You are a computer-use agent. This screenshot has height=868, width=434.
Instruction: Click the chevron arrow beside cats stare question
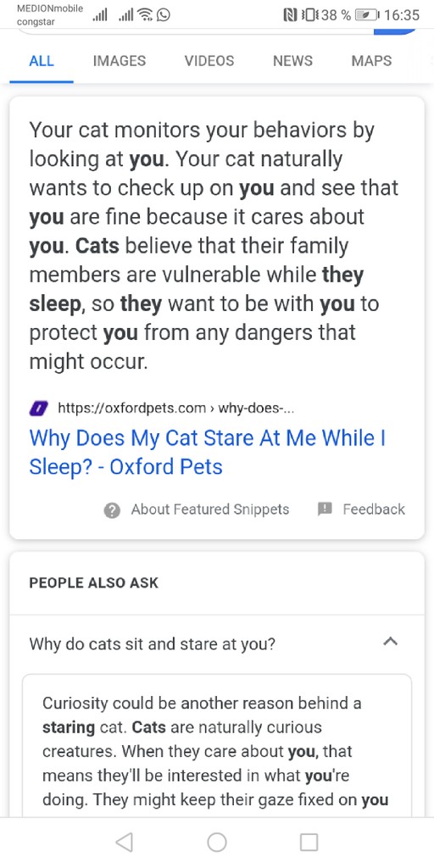390,643
